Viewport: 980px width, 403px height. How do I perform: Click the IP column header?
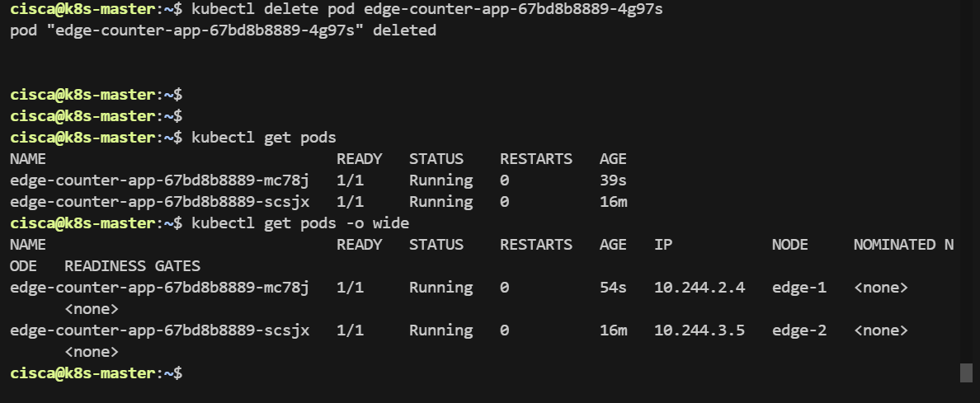tap(663, 245)
